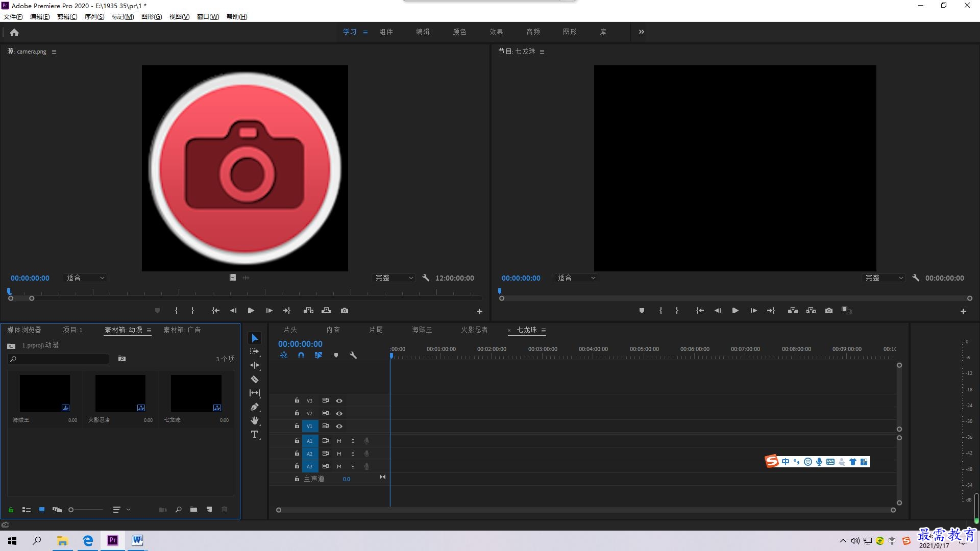
Task: Open Program monitor zoom level dropdown 适合
Action: click(x=576, y=278)
